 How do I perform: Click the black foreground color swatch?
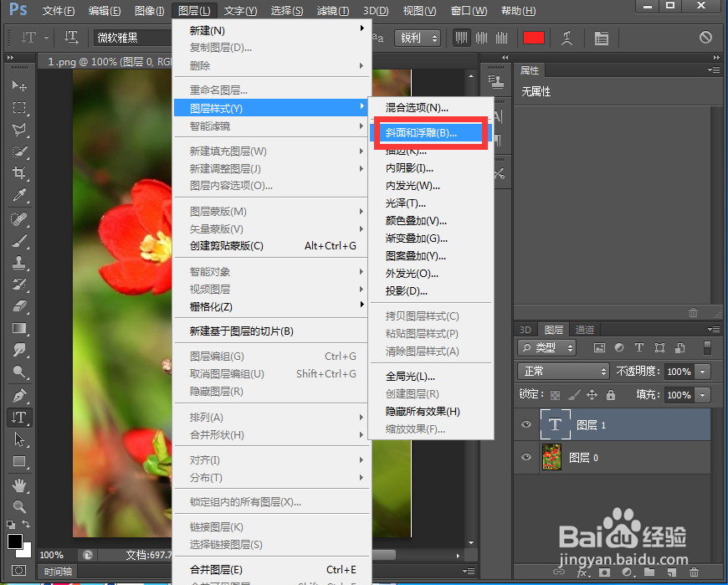pos(15,541)
